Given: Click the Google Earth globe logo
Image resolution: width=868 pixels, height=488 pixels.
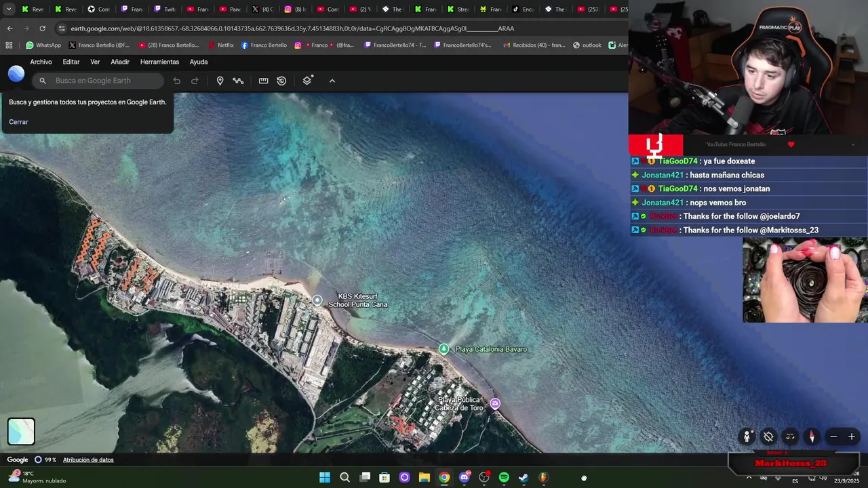Looking at the screenshot, I should tap(16, 74).
